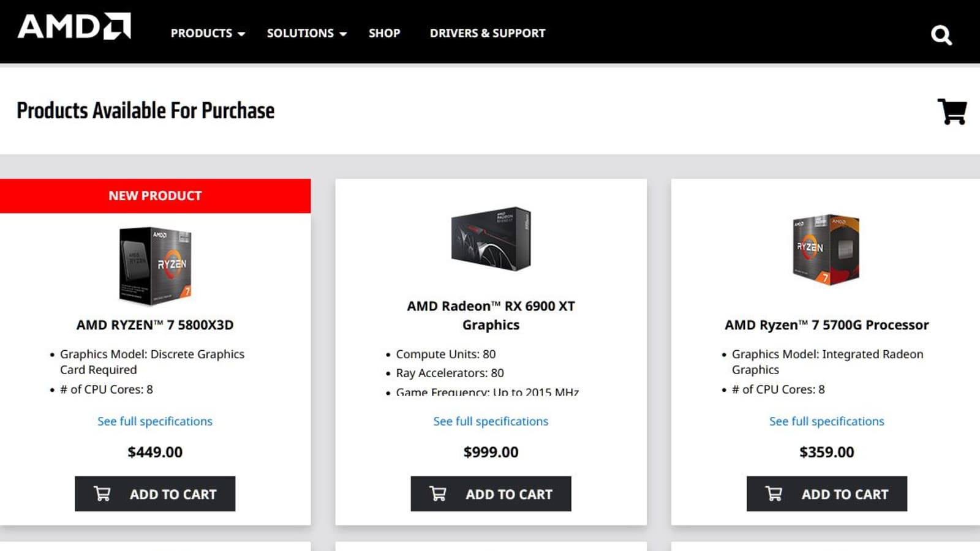This screenshot has height=551, width=980.
Task: Open the shopping cart icon
Action: (952, 111)
